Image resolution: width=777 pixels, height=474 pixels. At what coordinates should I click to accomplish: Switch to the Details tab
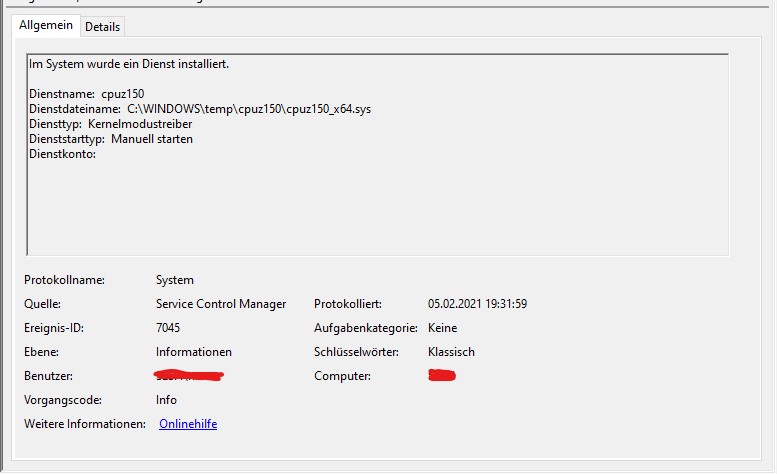tap(102, 27)
